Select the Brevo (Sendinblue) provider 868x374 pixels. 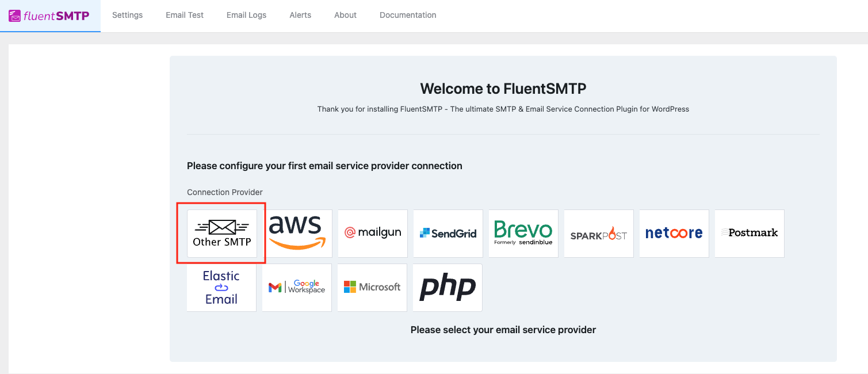(523, 233)
